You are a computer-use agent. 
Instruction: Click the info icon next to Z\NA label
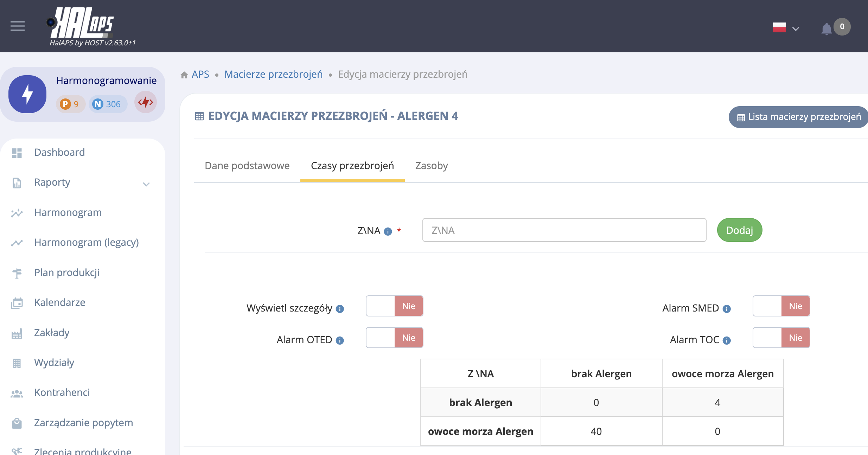point(388,231)
